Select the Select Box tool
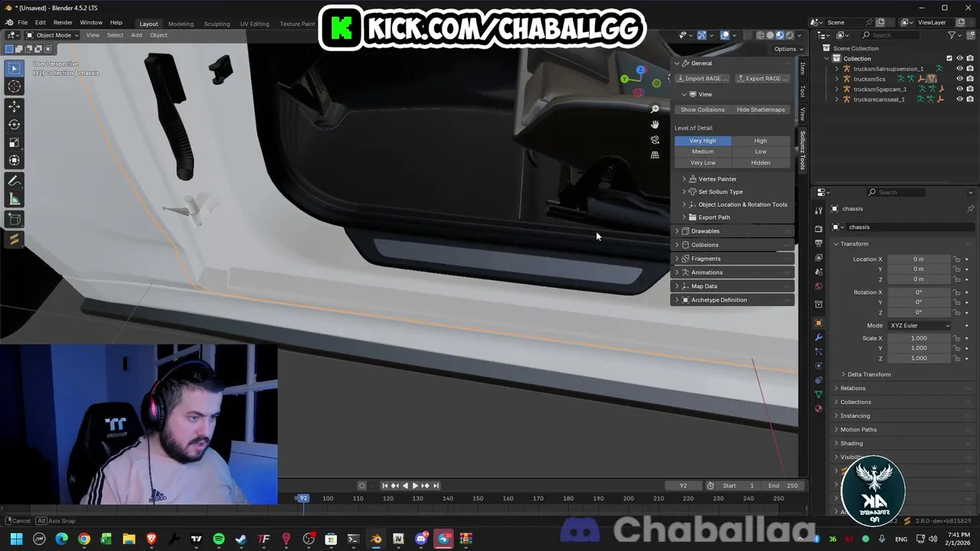 (15, 69)
